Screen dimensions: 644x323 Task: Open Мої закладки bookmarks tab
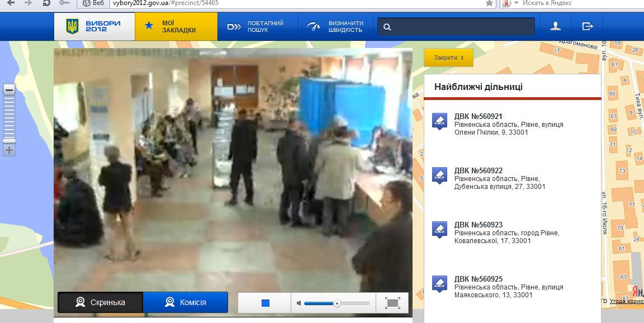pos(176,26)
